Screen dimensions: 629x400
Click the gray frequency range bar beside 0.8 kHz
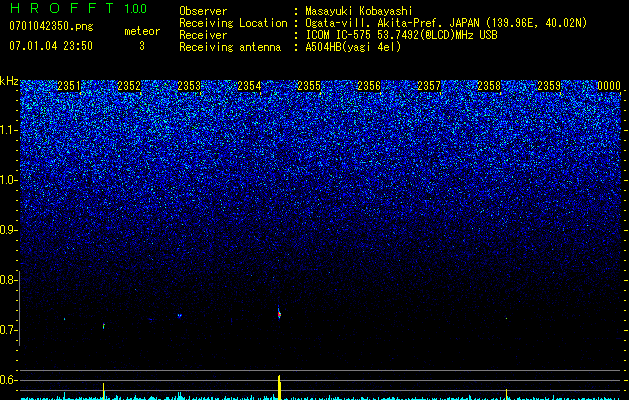[x=20, y=308]
